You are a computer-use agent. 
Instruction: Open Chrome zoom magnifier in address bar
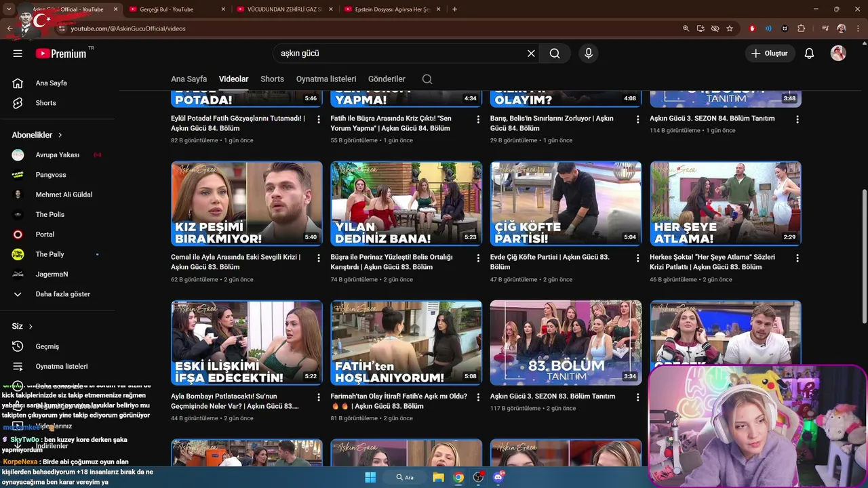tap(686, 28)
